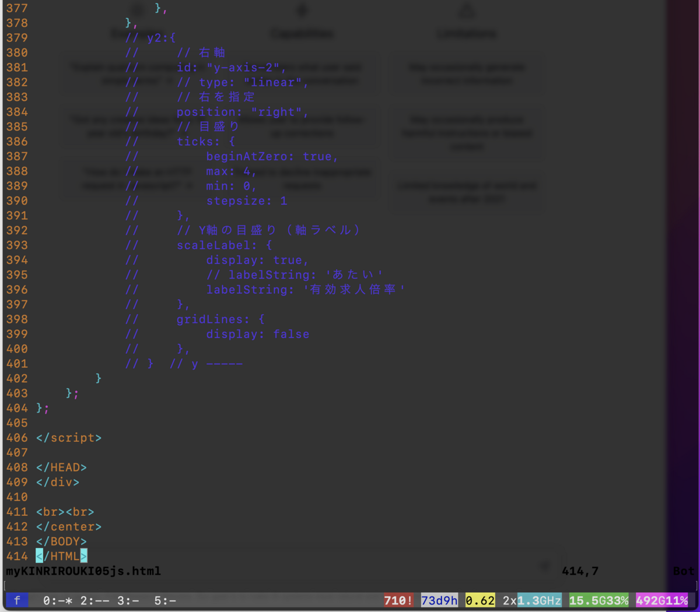Place cursor on "</HTML>" closing tag
Image resolution: width=700 pixels, height=612 pixels.
coord(61,556)
